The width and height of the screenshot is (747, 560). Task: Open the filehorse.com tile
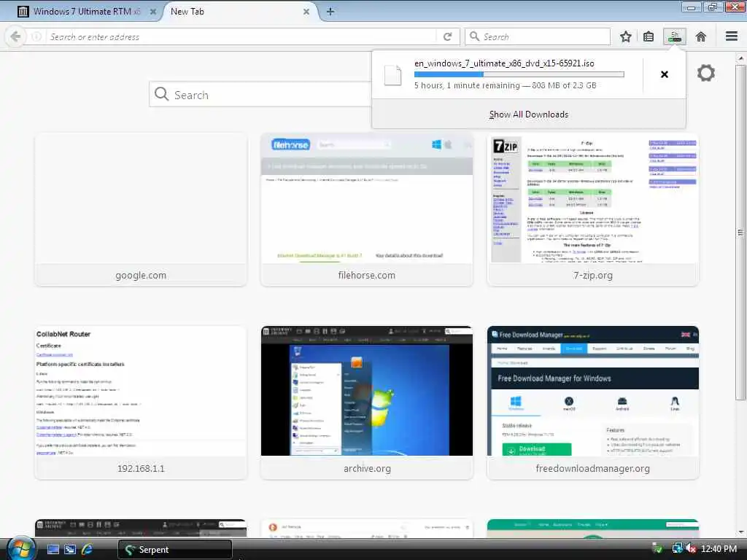click(x=367, y=209)
